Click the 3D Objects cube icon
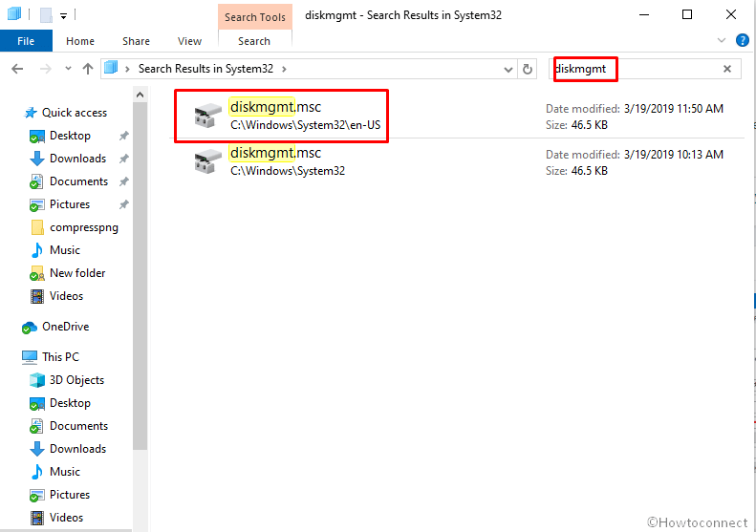 tap(37, 380)
